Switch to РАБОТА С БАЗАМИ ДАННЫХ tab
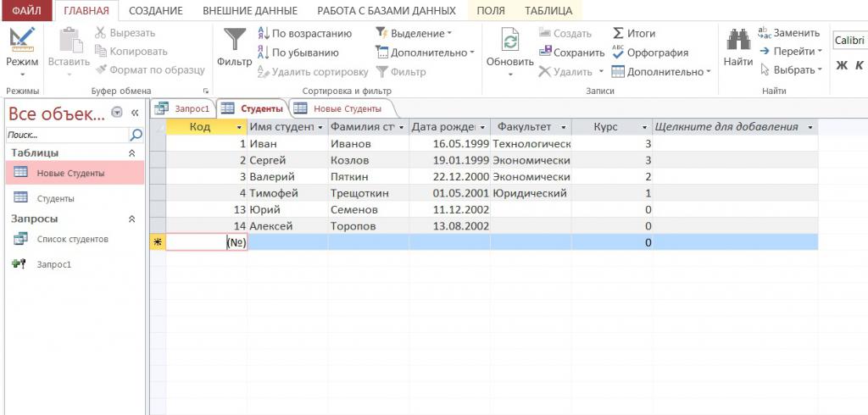 387,10
